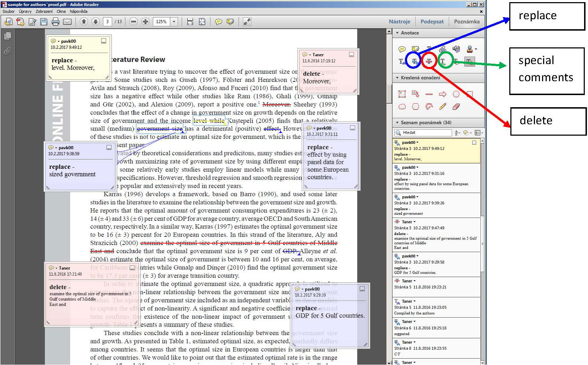Go to next page with down arrow
The height and width of the screenshot is (365, 588).
pyautogui.click(x=95, y=22)
